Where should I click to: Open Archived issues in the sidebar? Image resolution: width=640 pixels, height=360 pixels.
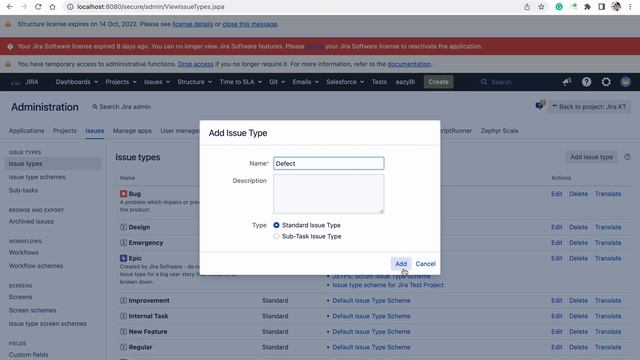click(31, 221)
